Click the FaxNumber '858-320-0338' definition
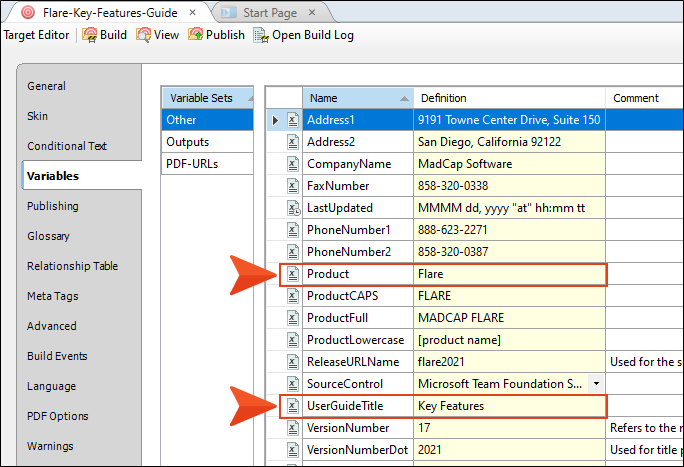Image resolution: width=684 pixels, height=467 pixels. 509,186
